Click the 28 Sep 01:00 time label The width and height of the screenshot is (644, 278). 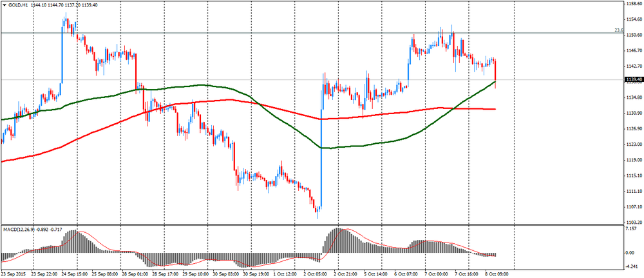click(x=135, y=273)
